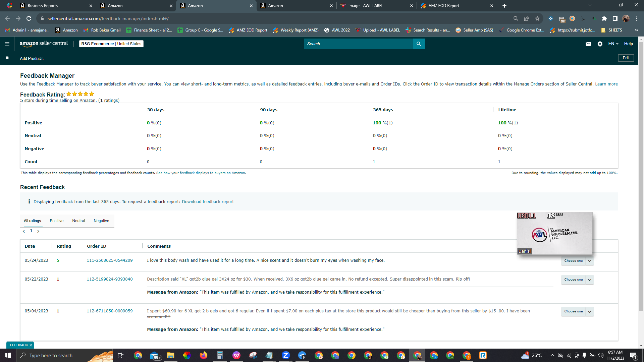
Task: Click the Learn more link
Action: (606, 84)
